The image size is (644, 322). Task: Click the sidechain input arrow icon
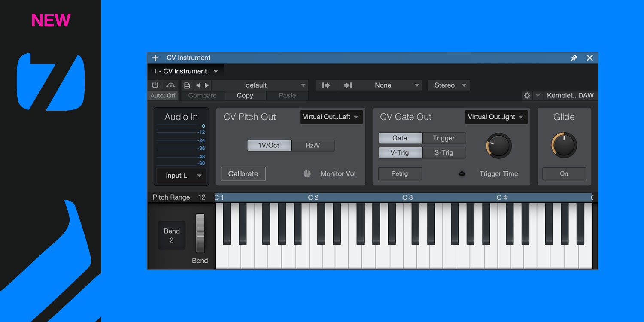pyautogui.click(x=348, y=85)
